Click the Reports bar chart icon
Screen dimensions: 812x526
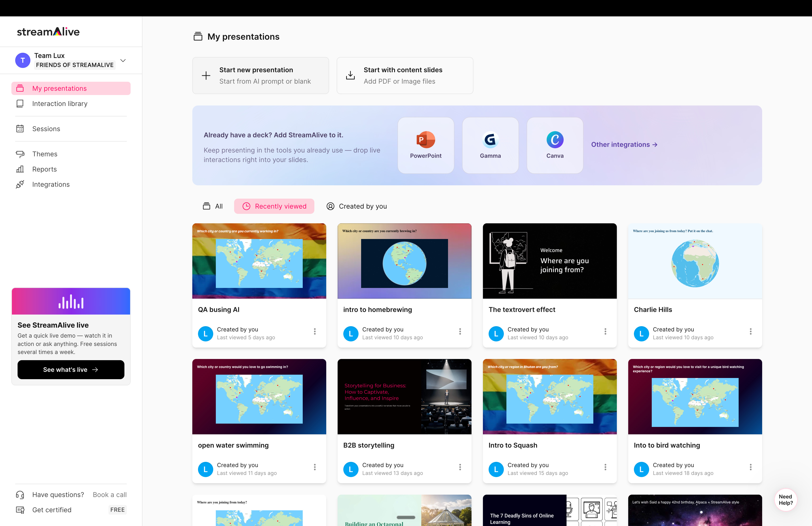click(x=20, y=169)
